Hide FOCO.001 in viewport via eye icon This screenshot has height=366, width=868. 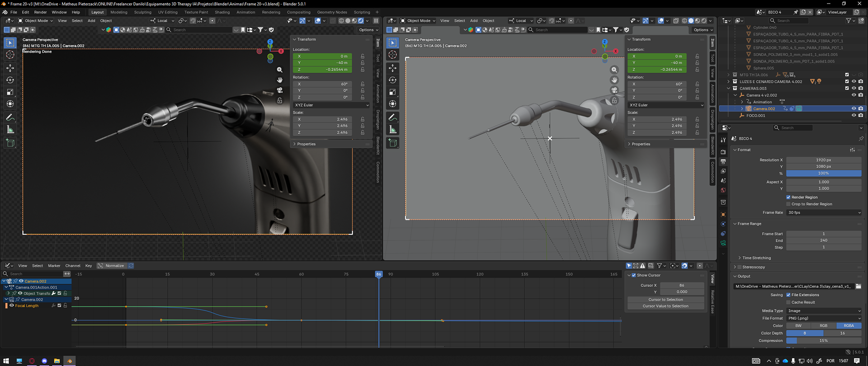pos(854,115)
